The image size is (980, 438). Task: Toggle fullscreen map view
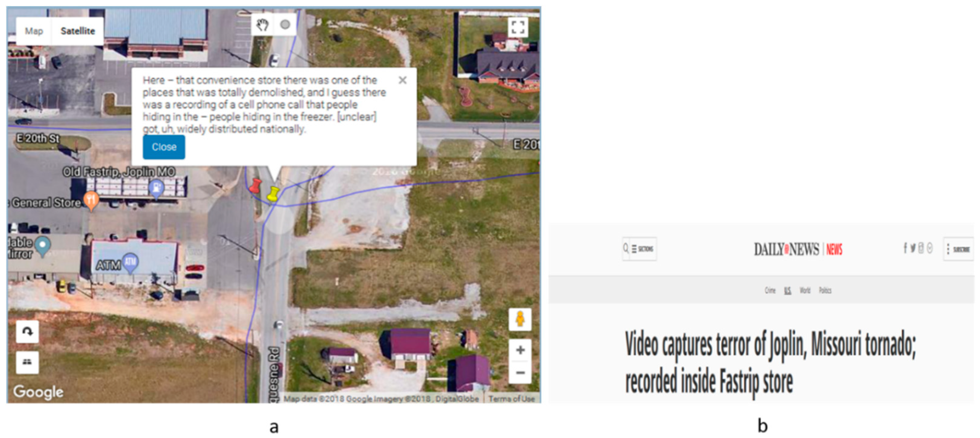coord(518,27)
